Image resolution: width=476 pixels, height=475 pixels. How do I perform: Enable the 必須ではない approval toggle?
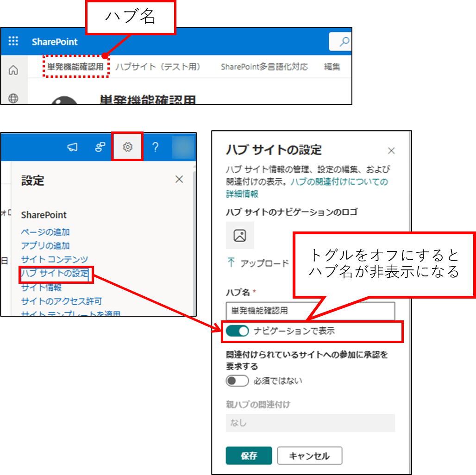pyautogui.click(x=237, y=381)
